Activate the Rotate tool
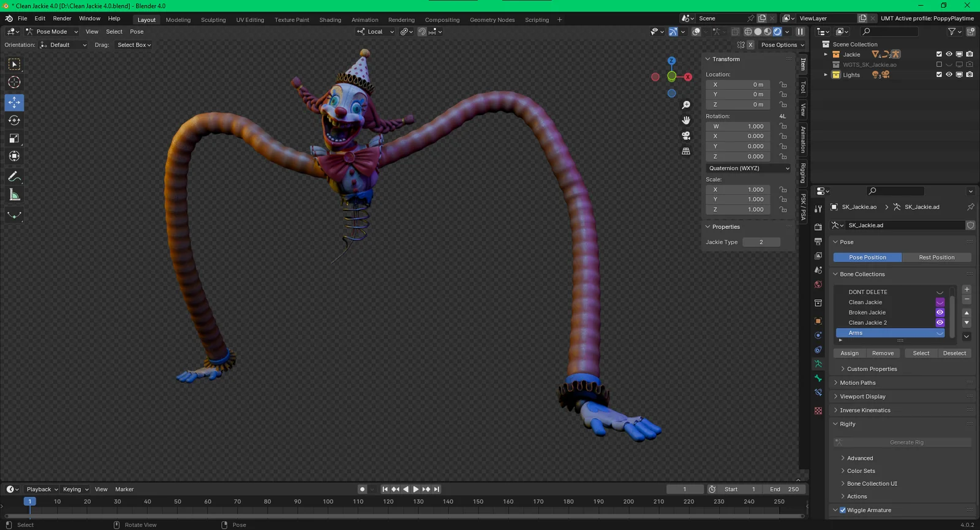Screen dimensions: 980x530 14,121
